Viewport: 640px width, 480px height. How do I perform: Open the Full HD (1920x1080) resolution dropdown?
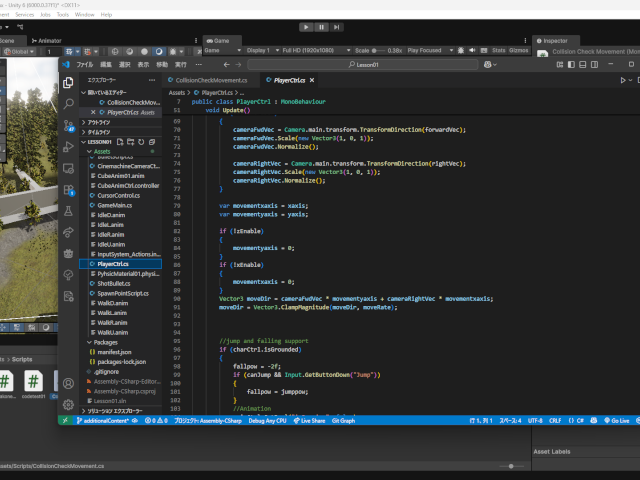tap(316, 50)
